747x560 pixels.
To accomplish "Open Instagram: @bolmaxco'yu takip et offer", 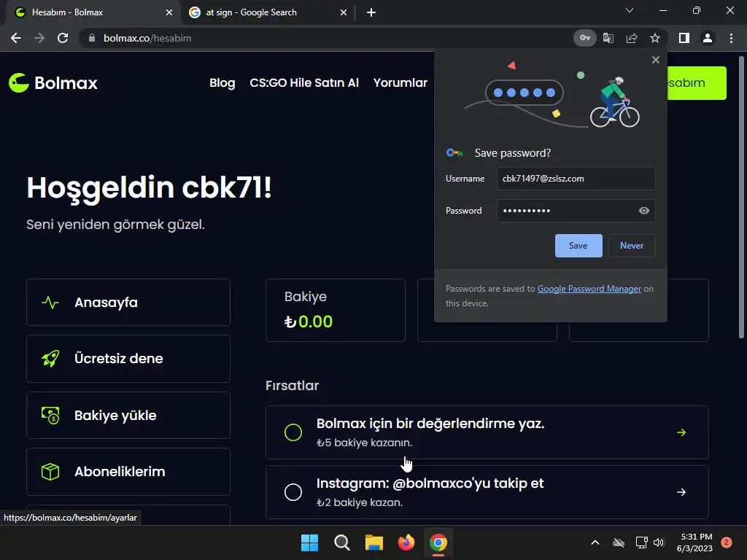I will (487, 492).
